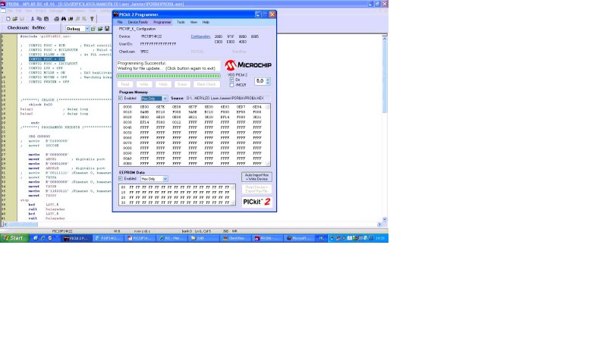The image size is (607, 364).
Task: Open PICkit 2 Device Family menu
Action: pos(138,22)
